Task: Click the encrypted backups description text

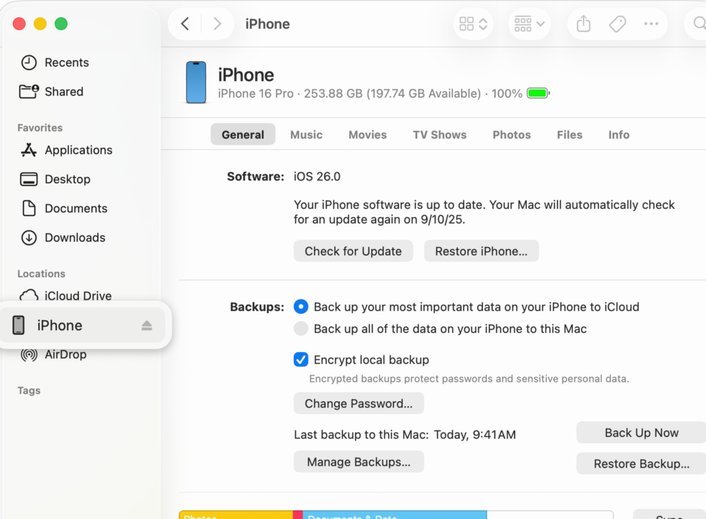Action: (x=469, y=379)
